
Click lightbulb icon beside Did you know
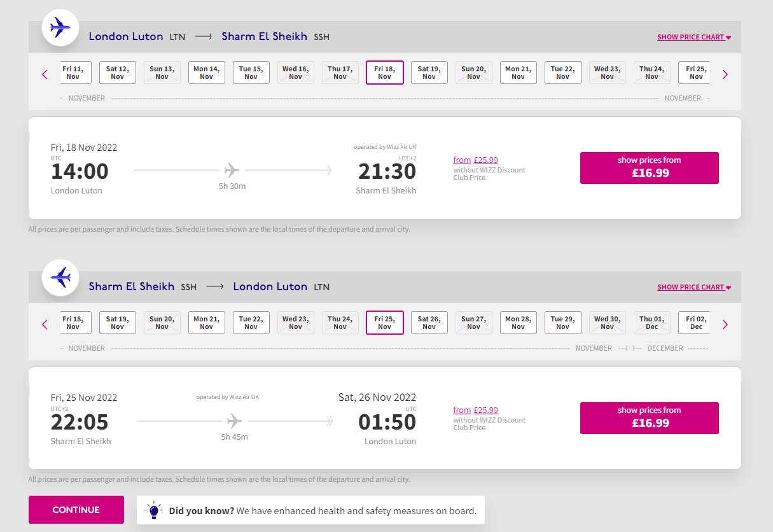[x=153, y=510]
